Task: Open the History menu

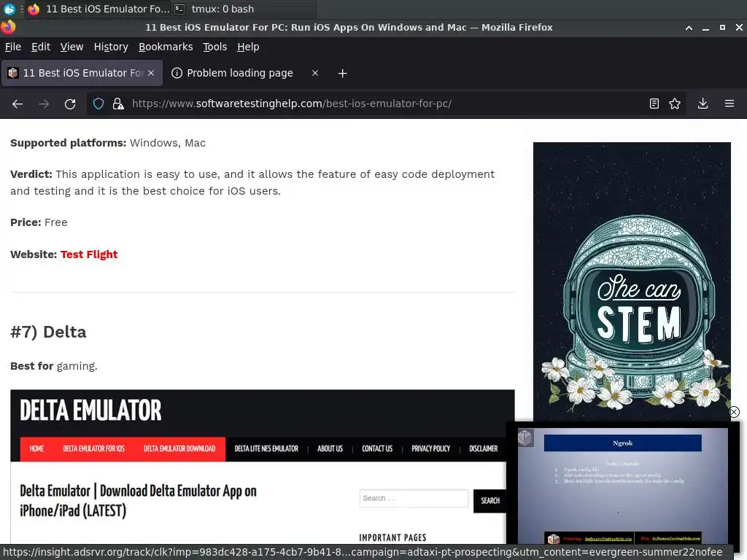Action: 111,47
